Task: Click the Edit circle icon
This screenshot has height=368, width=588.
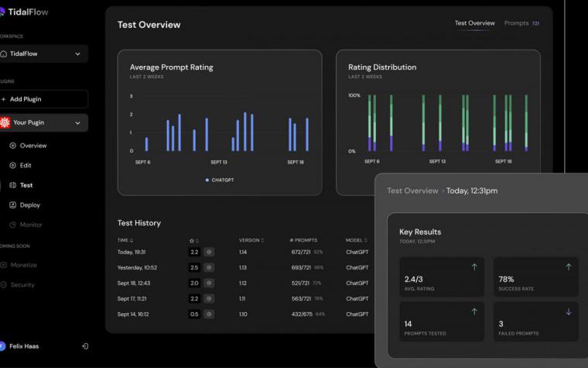Action: pyautogui.click(x=12, y=165)
